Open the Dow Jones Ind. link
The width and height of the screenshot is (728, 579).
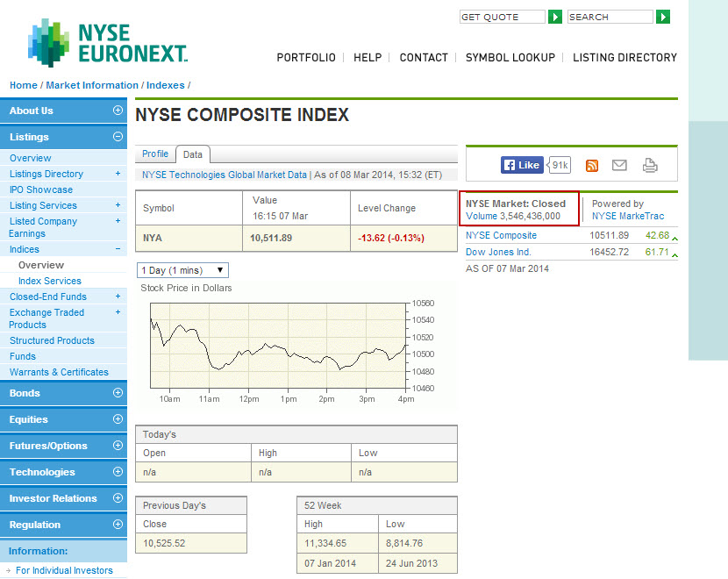tap(498, 252)
